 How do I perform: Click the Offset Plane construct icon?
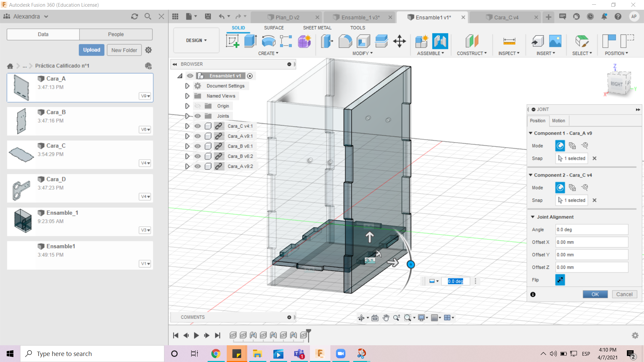tap(472, 41)
